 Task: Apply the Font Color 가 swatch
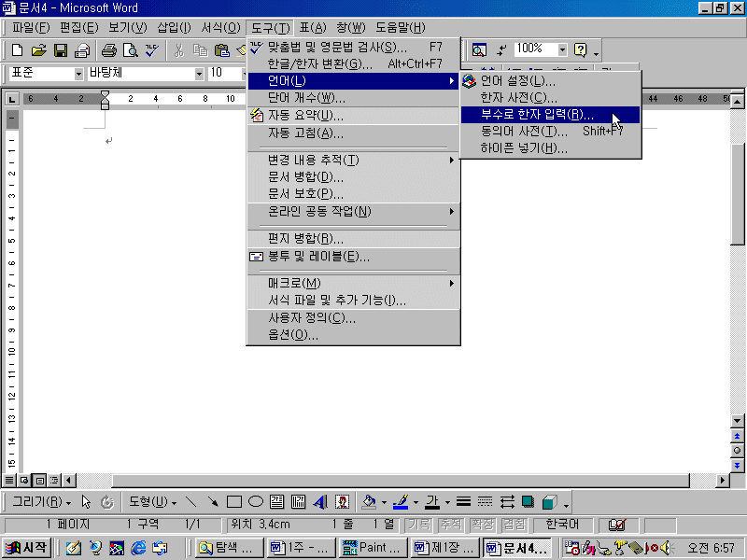(x=432, y=502)
